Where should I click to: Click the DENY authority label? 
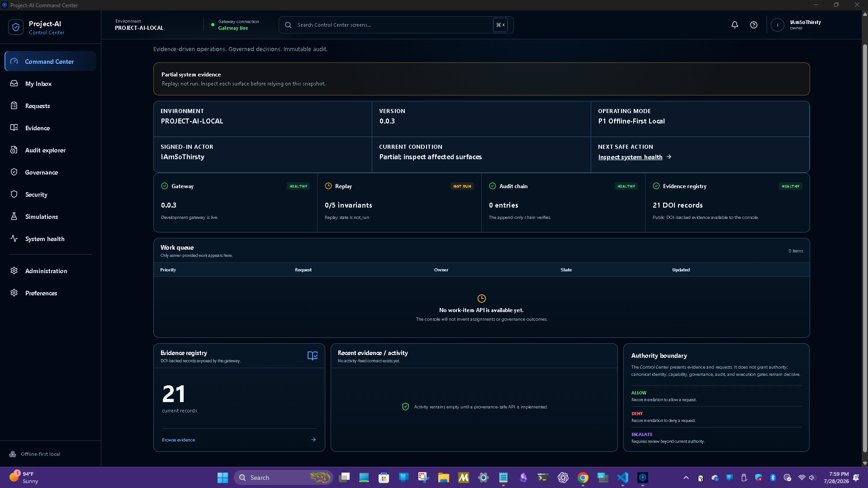pyautogui.click(x=637, y=413)
